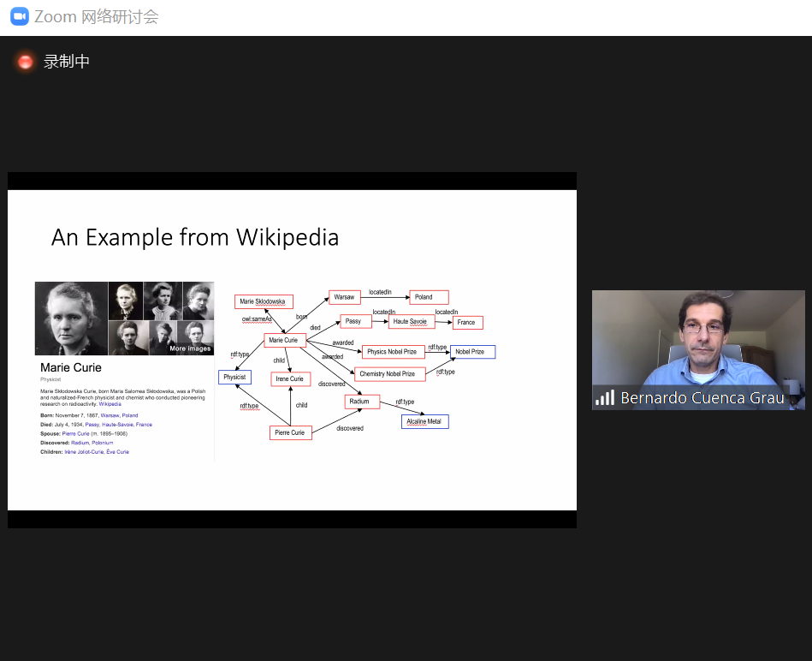Click the Radium link under Discovered
Screen dimensions: 812x661
[80, 443]
